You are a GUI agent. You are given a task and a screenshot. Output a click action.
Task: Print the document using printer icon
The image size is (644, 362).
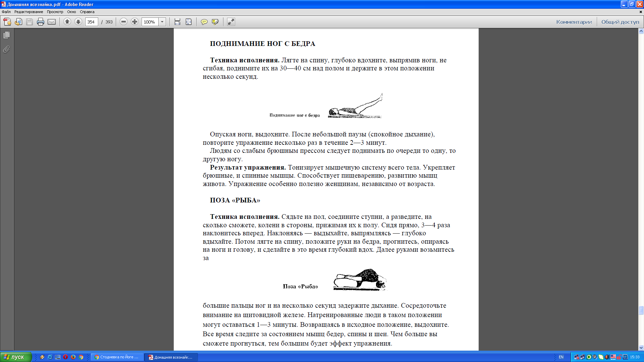pyautogui.click(x=41, y=22)
